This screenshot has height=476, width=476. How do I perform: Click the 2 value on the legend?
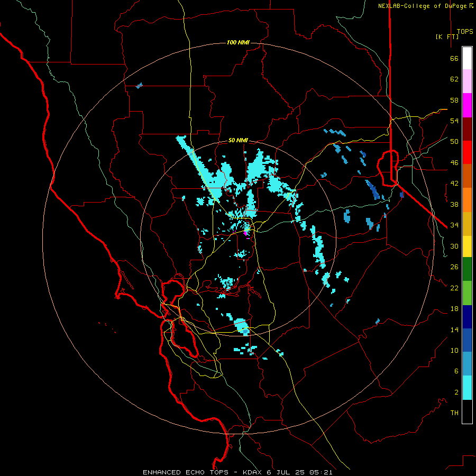pos(456,392)
